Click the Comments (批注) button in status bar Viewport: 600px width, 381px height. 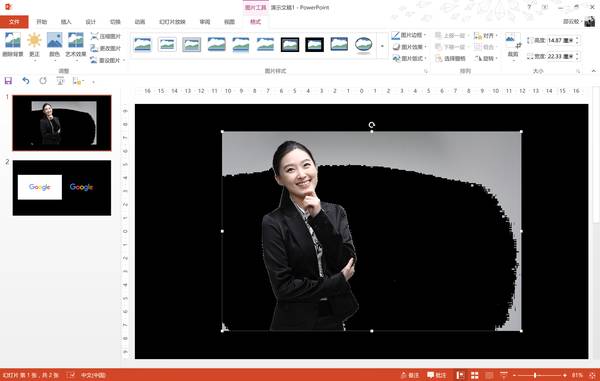pos(437,375)
